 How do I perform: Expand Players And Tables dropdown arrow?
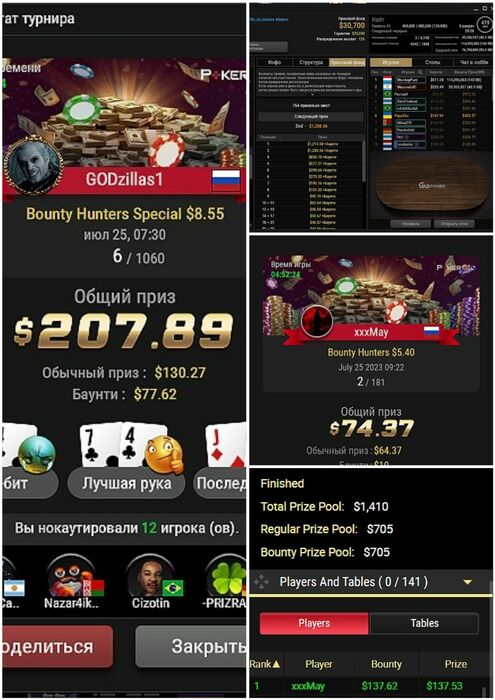coord(467,582)
